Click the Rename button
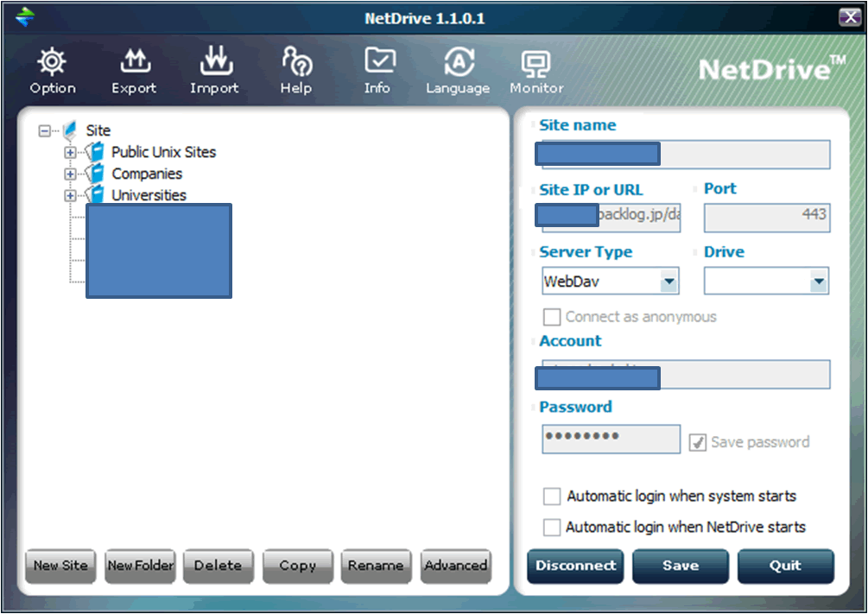The width and height of the screenshot is (868, 614). pos(376,566)
